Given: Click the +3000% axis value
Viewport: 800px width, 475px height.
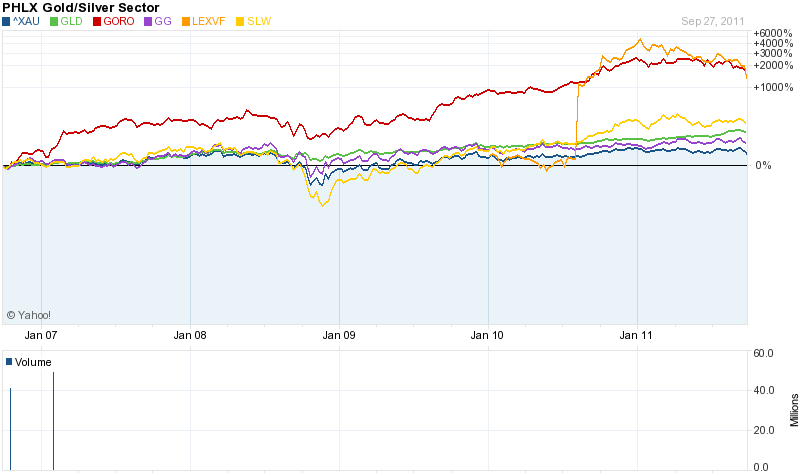Looking at the screenshot, I should tap(773, 54).
